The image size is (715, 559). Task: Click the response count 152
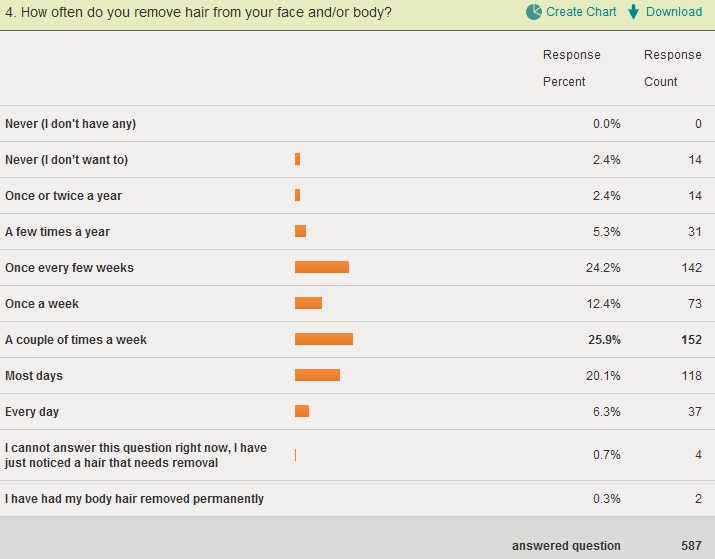pos(691,340)
